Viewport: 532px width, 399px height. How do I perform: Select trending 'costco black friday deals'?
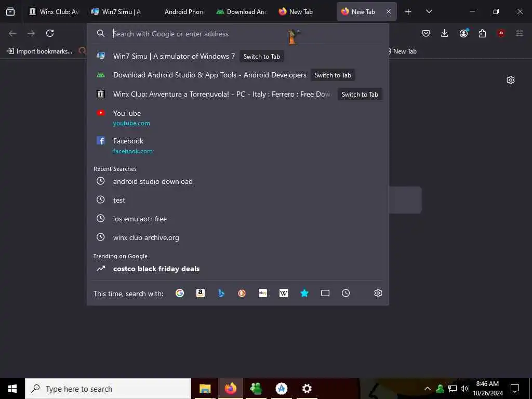pyautogui.click(x=238, y=269)
